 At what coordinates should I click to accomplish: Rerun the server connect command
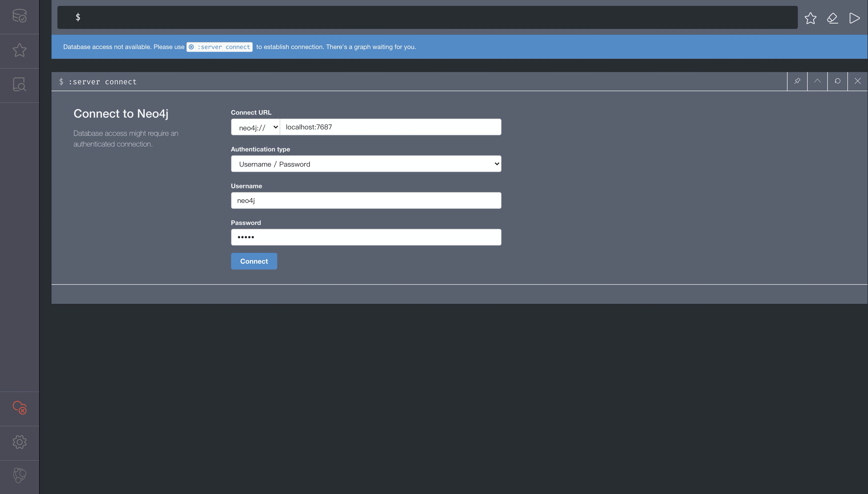click(837, 81)
